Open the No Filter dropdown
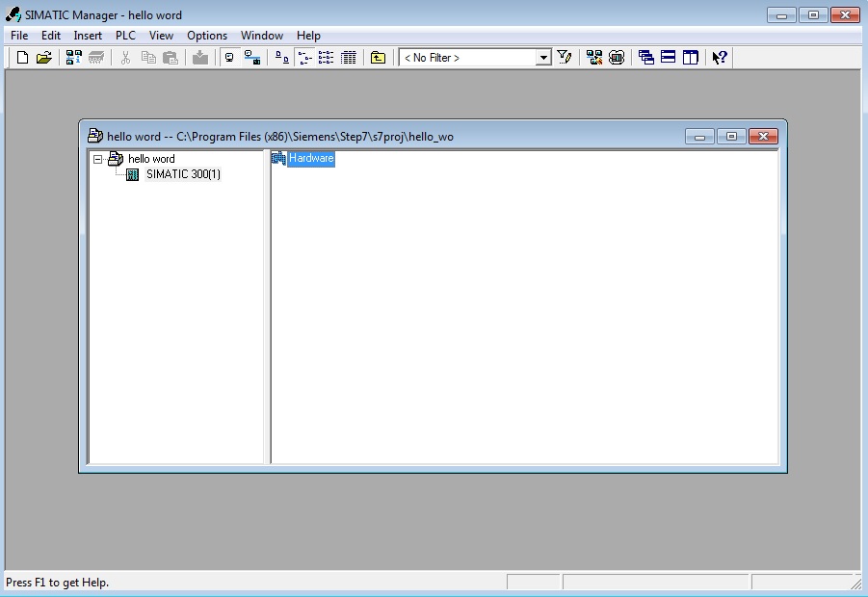Viewport: 868px width, 597px height. 543,58
